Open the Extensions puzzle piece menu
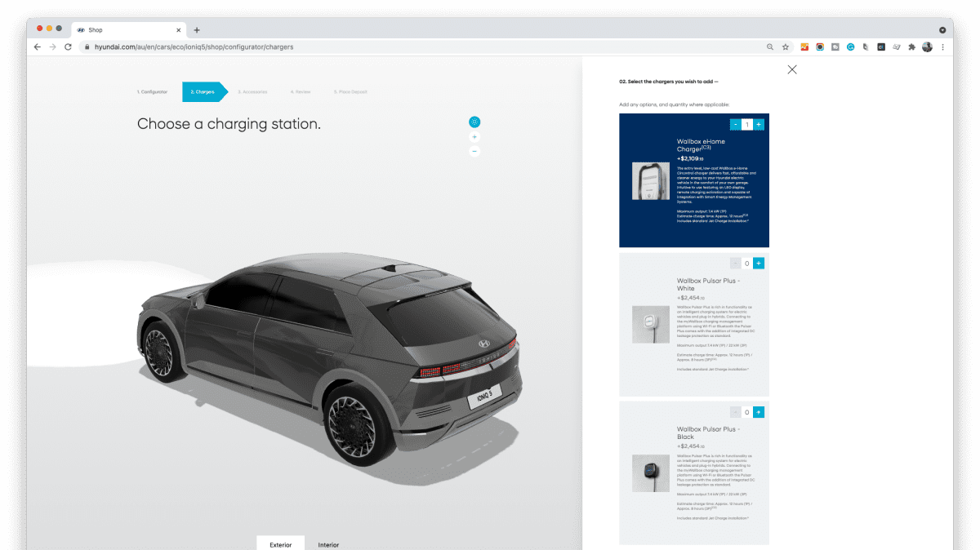This screenshot has width=980, height=550. click(x=911, y=47)
